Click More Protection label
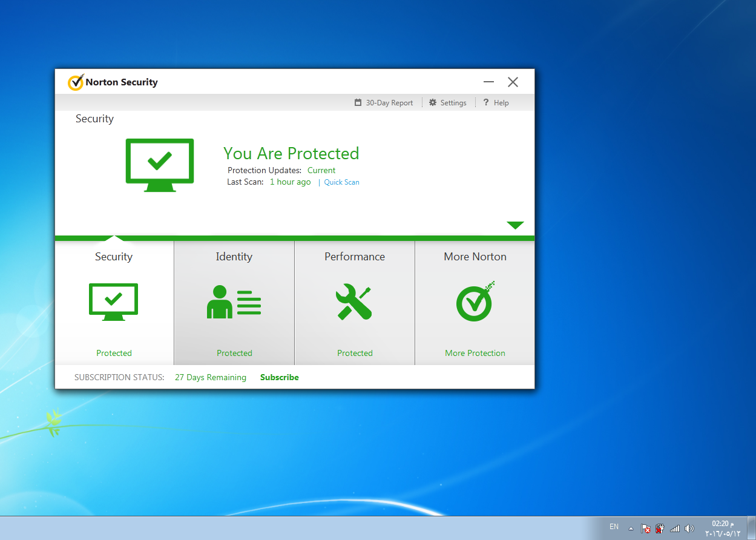Screen dimensions: 756x540 pyautogui.click(x=475, y=353)
